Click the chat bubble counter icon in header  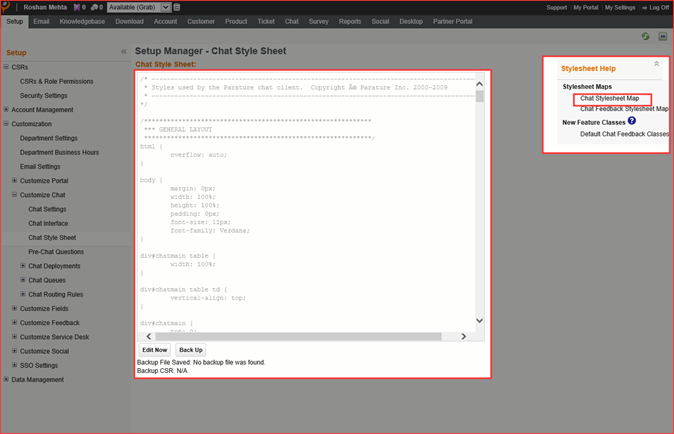95,7
